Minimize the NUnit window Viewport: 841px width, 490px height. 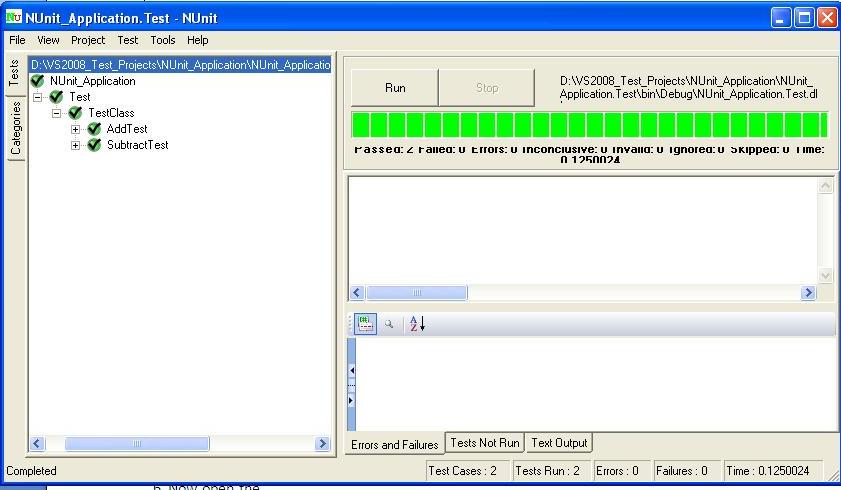pos(781,18)
